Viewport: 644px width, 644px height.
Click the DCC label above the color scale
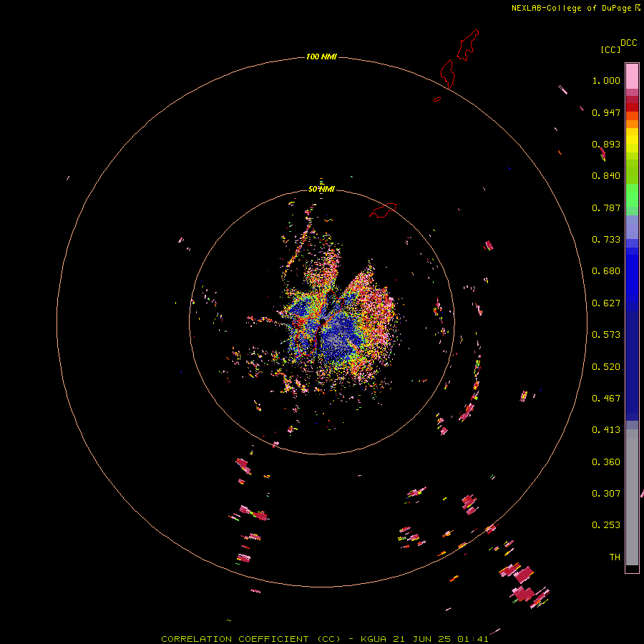tap(628, 43)
